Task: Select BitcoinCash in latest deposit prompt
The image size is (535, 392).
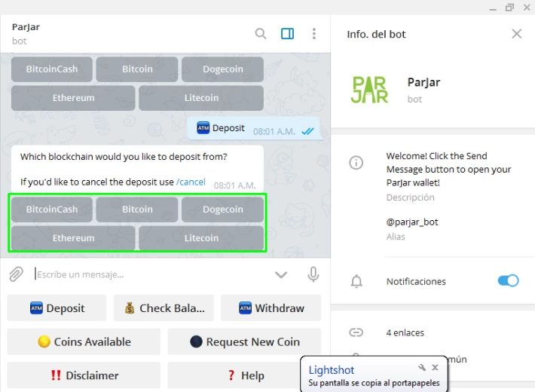Action: (x=52, y=210)
